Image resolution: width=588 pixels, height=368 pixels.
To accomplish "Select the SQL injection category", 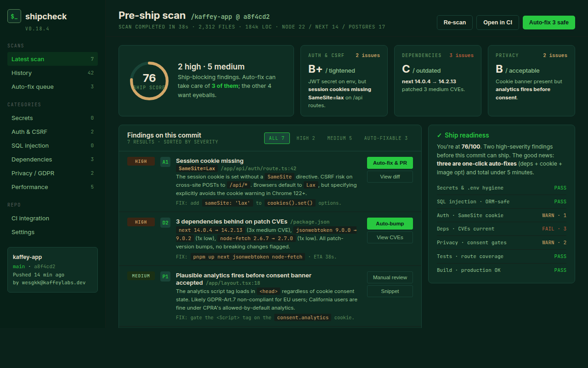I will [x=52, y=145].
